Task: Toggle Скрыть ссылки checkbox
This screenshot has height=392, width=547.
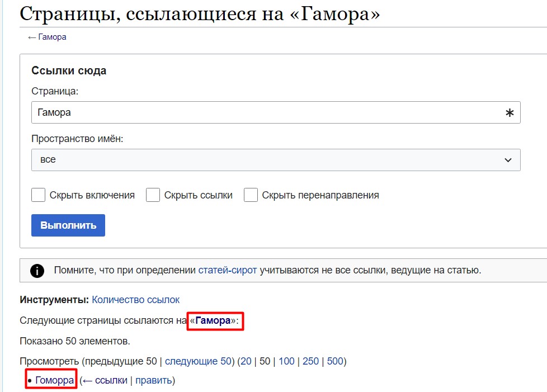Action: pos(153,195)
